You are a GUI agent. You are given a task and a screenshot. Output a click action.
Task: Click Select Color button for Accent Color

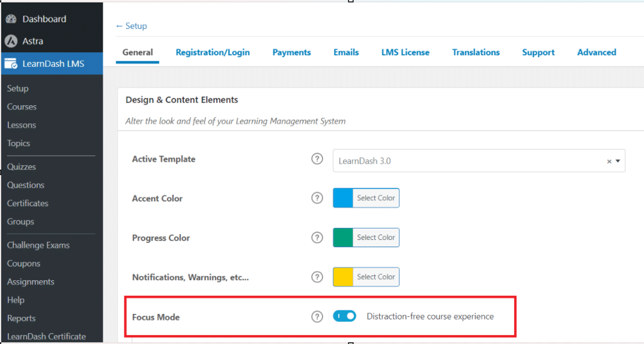376,198
